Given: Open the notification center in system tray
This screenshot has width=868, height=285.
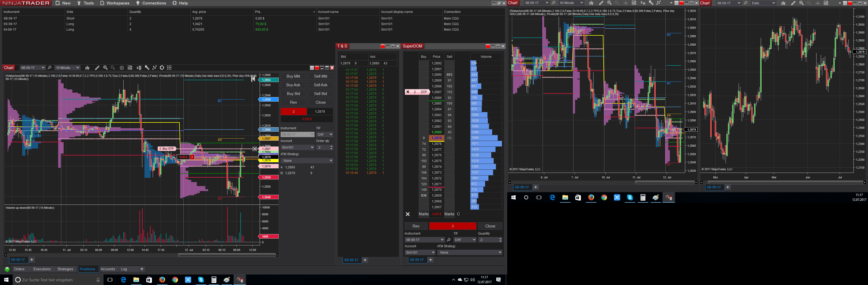Looking at the screenshot, I should pyautogui.click(x=498, y=280).
